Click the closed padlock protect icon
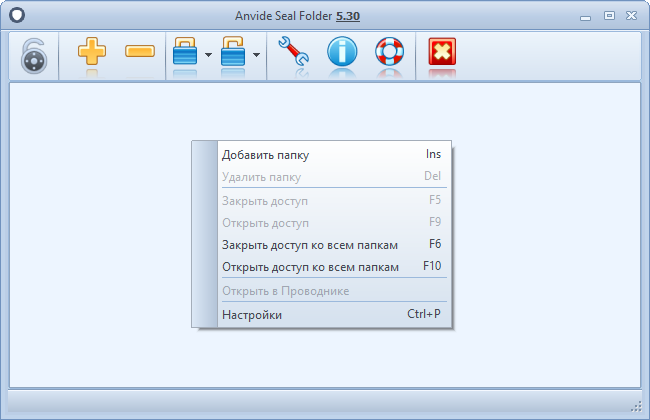The width and height of the screenshot is (650, 420). [185, 51]
